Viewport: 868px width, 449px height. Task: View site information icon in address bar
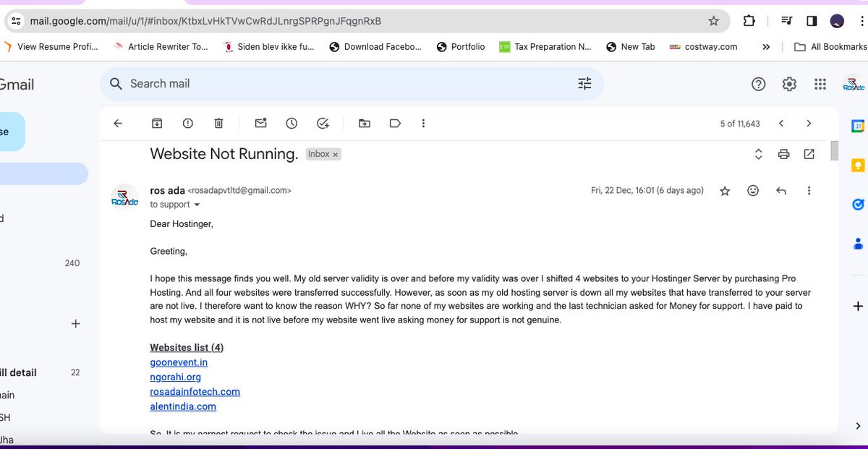pyautogui.click(x=17, y=21)
